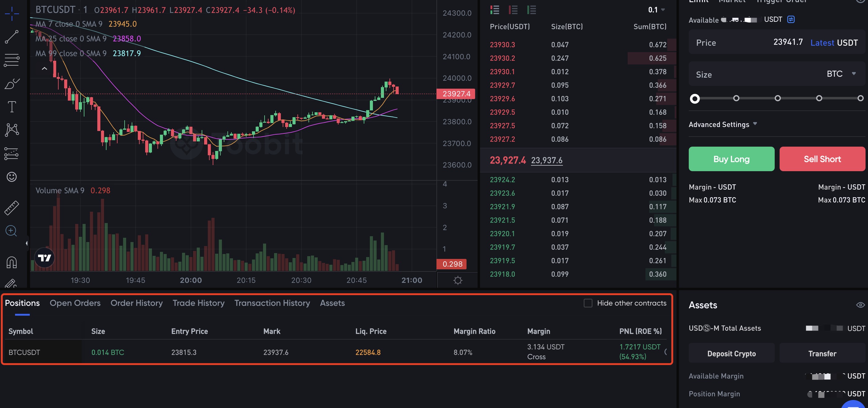Set size slider to midpoint marker
This screenshot has height=408, width=868.
click(x=777, y=98)
